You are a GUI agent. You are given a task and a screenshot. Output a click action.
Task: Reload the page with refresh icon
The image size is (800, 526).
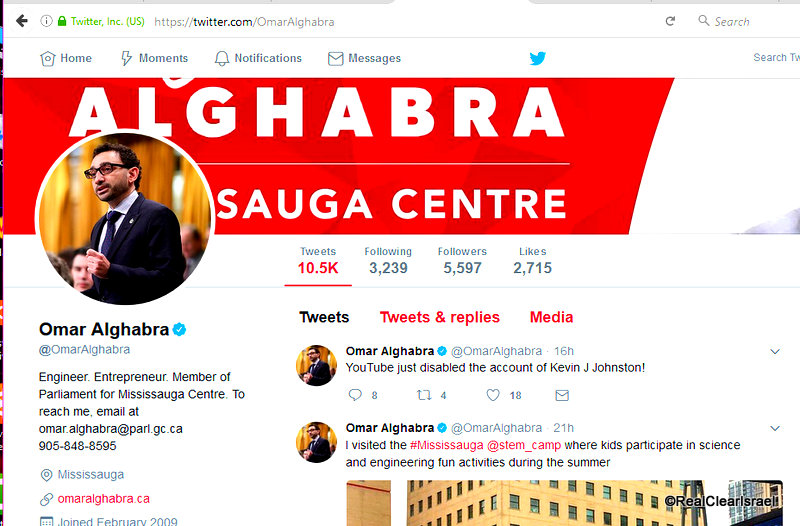(x=670, y=21)
